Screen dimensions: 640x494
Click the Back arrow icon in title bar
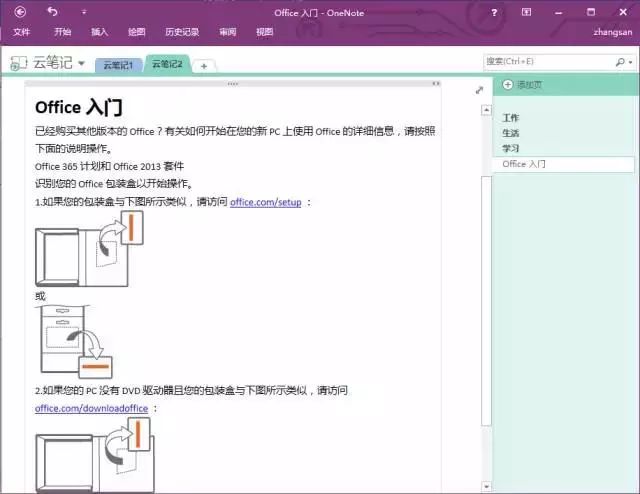(20, 12)
